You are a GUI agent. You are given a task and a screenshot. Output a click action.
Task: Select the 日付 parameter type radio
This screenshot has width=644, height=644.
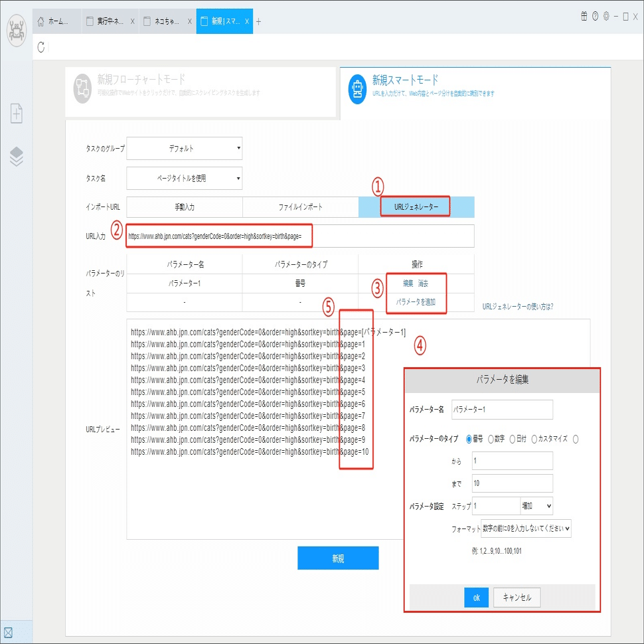point(512,439)
